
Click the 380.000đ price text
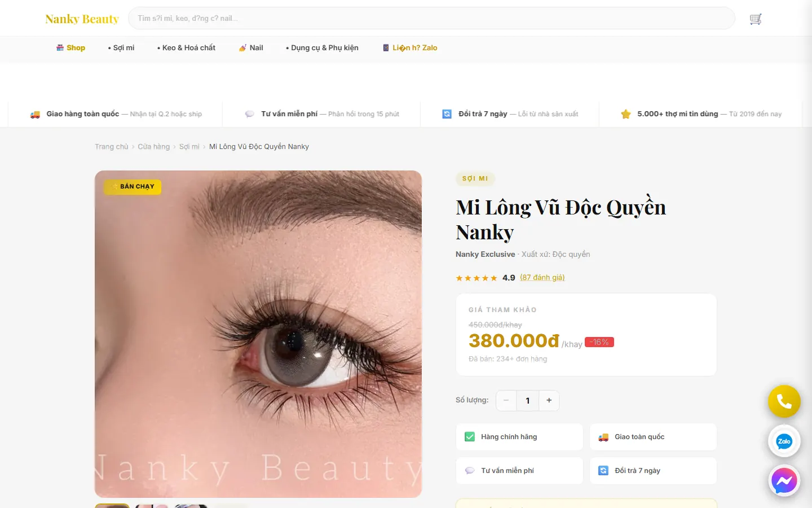coord(514,341)
